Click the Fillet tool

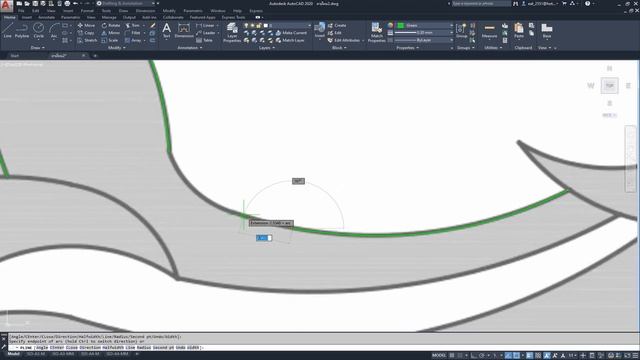133,33
